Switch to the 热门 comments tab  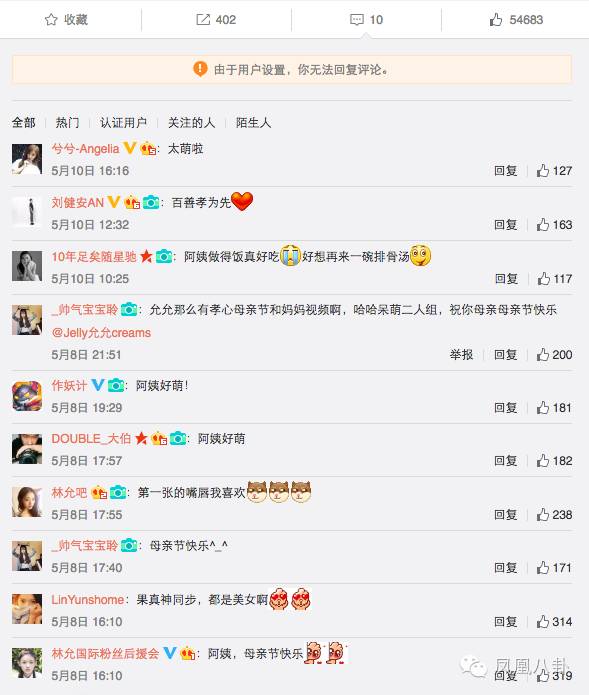(x=67, y=122)
